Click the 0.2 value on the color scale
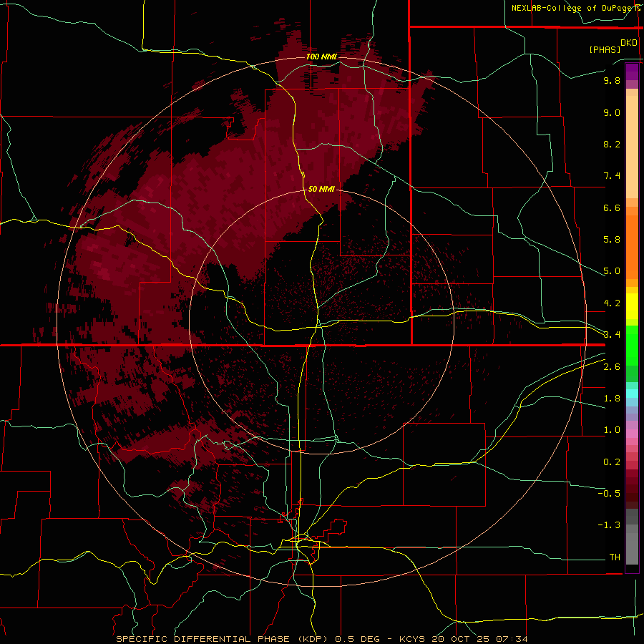644x644 pixels. click(612, 462)
